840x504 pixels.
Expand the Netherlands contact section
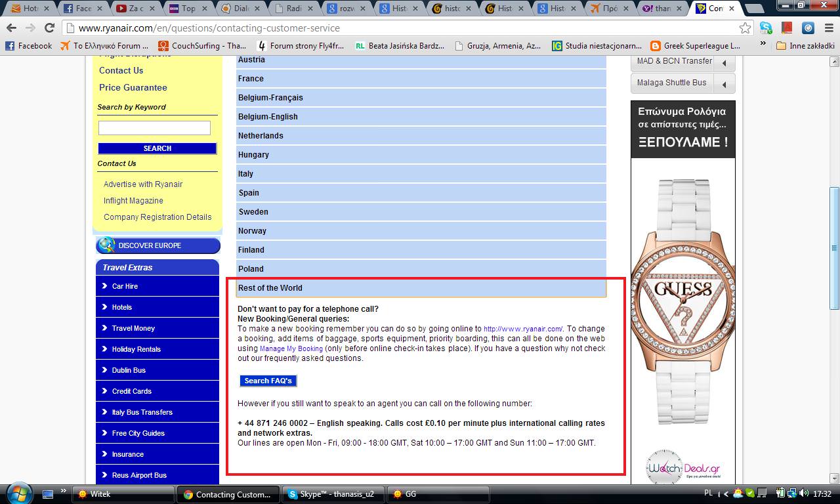421,136
